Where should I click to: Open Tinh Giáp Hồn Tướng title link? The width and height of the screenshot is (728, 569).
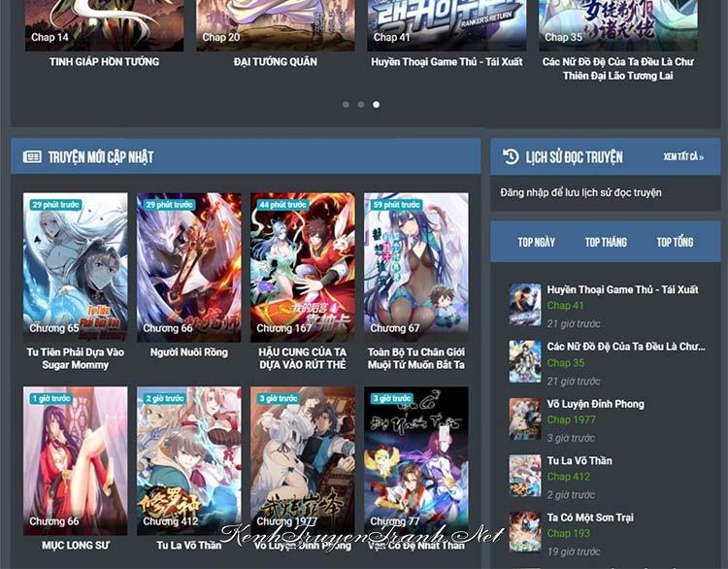105,62
